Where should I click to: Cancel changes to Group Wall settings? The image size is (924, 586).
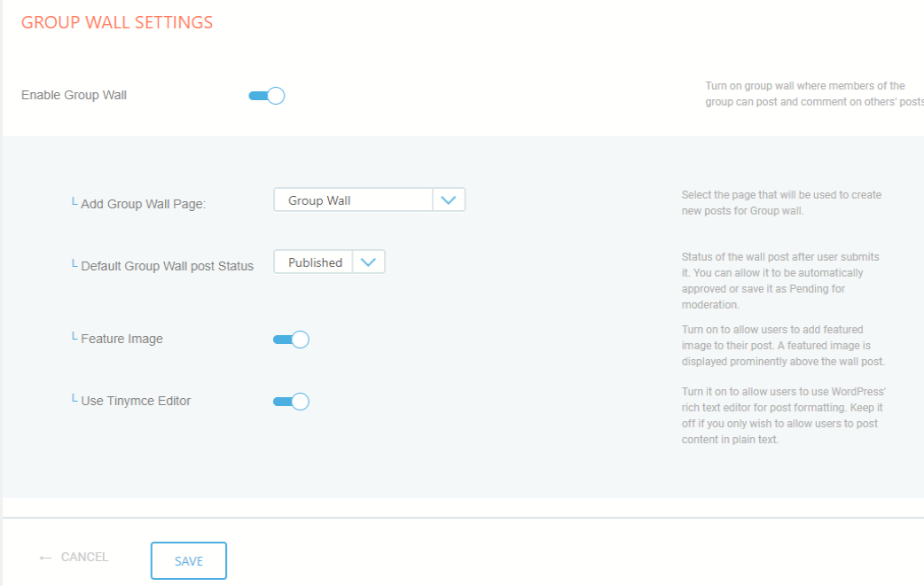(84, 557)
